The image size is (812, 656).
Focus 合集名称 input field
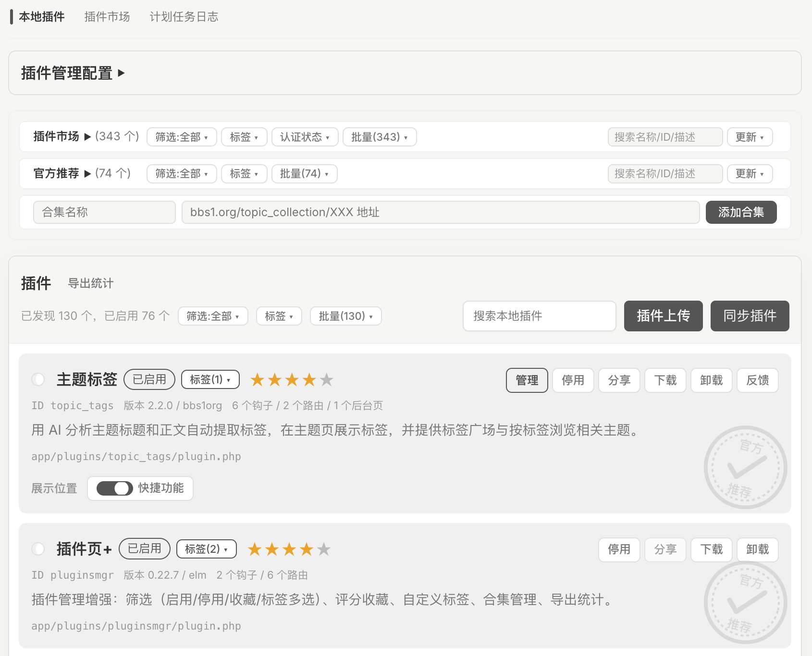point(104,212)
